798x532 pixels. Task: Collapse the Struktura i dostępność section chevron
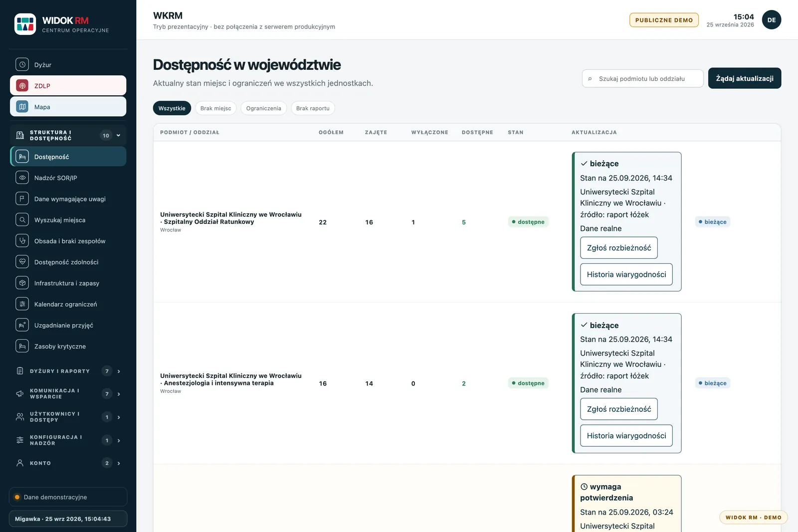point(119,136)
